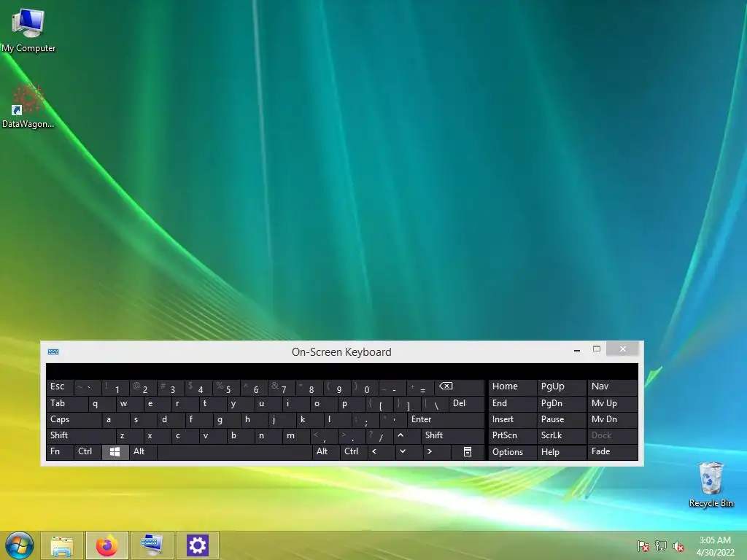This screenshot has height=560, width=747.
Task: Click the number 1 key
Action: pyautogui.click(x=115, y=388)
